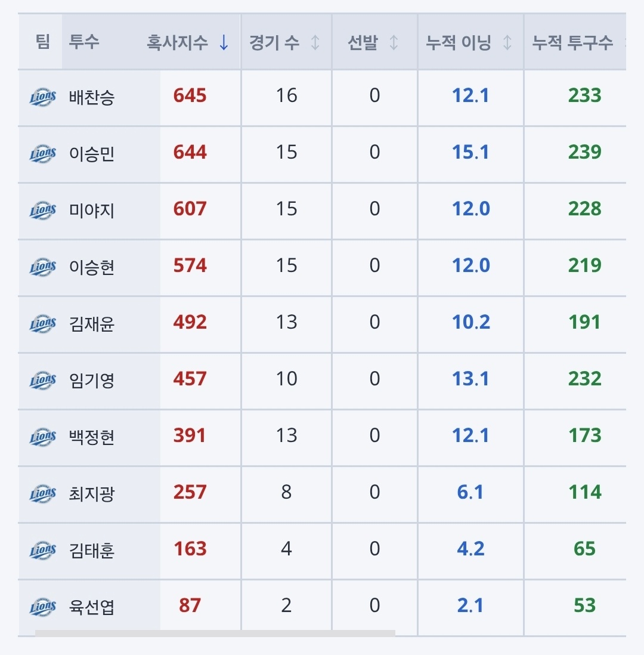Viewport: 644px width, 655px height.
Task: Click Lions logo in 배찬승 row
Action: [x=42, y=97]
